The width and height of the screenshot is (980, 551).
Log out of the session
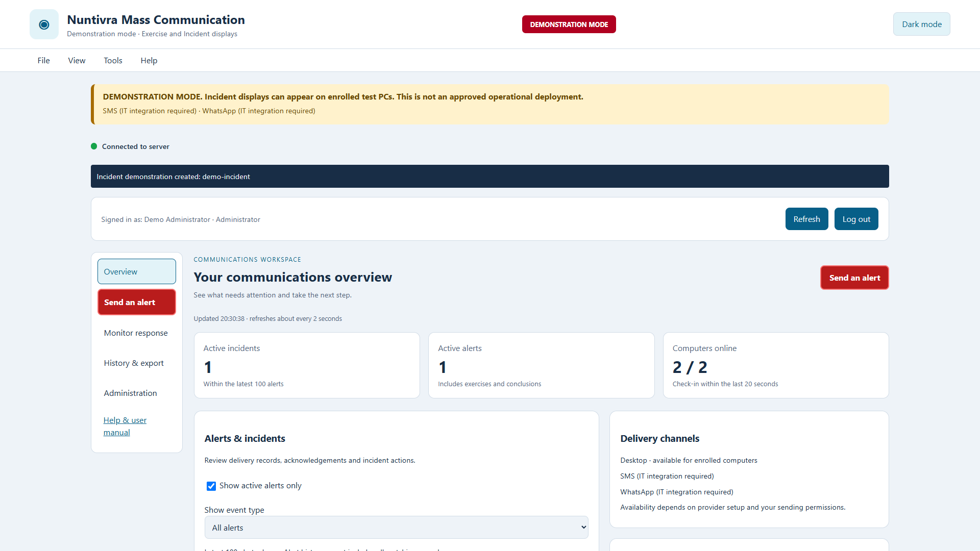(x=856, y=219)
